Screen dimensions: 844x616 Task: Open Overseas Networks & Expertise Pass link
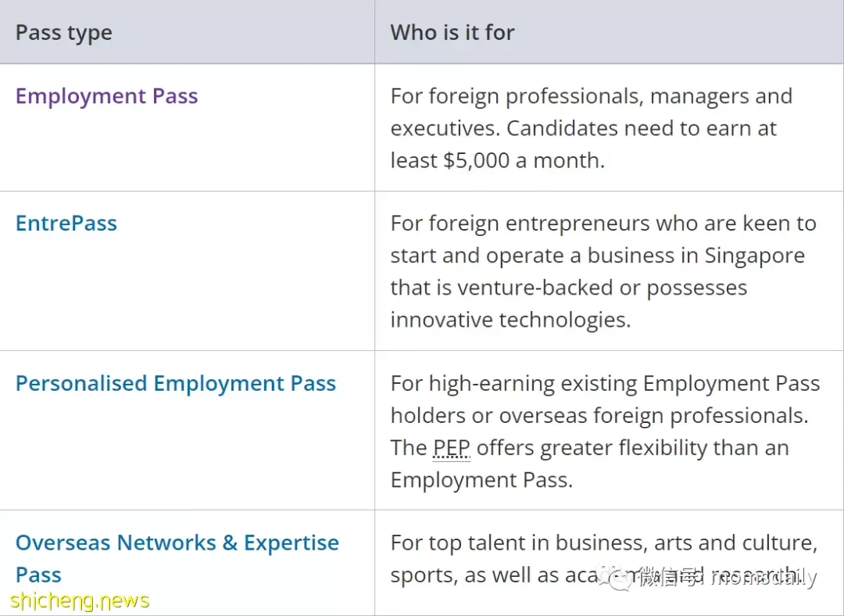click(x=177, y=558)
